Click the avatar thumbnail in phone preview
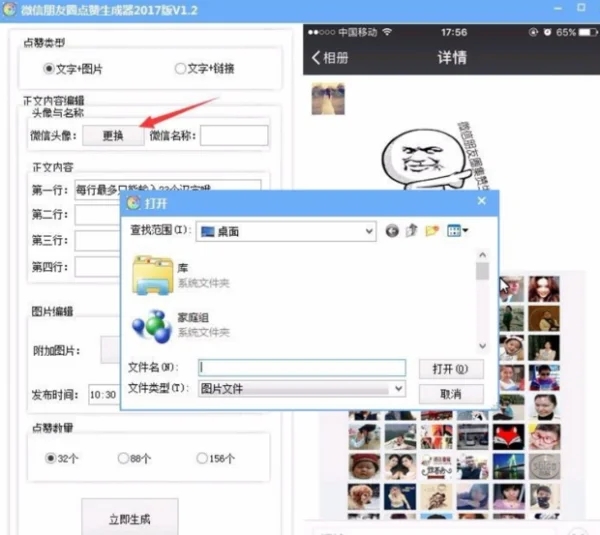 pos(328,98)
